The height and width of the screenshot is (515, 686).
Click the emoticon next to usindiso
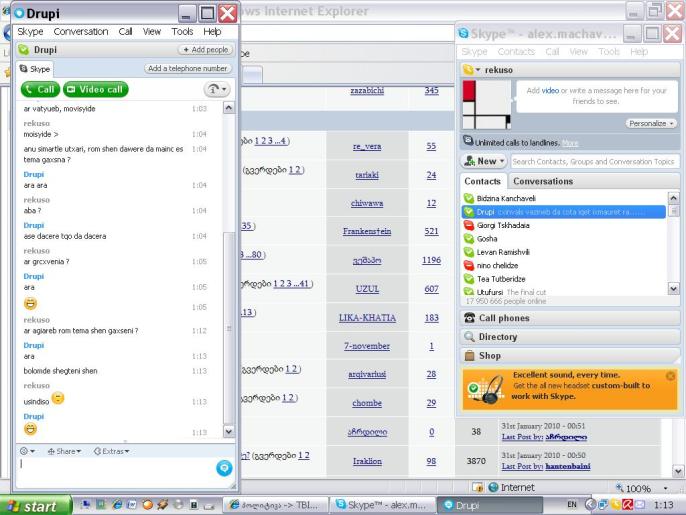pyautogui.click(x=58, y=398)
